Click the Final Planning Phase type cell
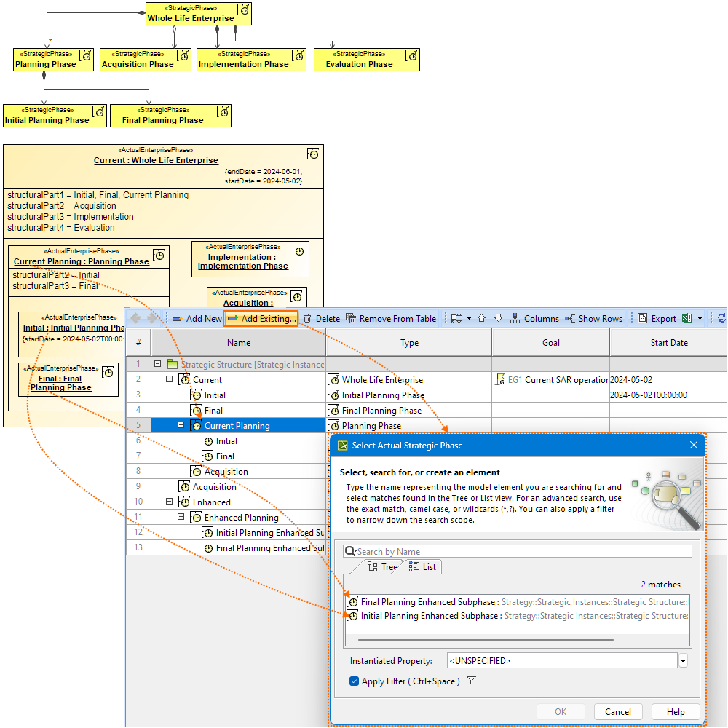728x728 pixels. tap(408, 411)
